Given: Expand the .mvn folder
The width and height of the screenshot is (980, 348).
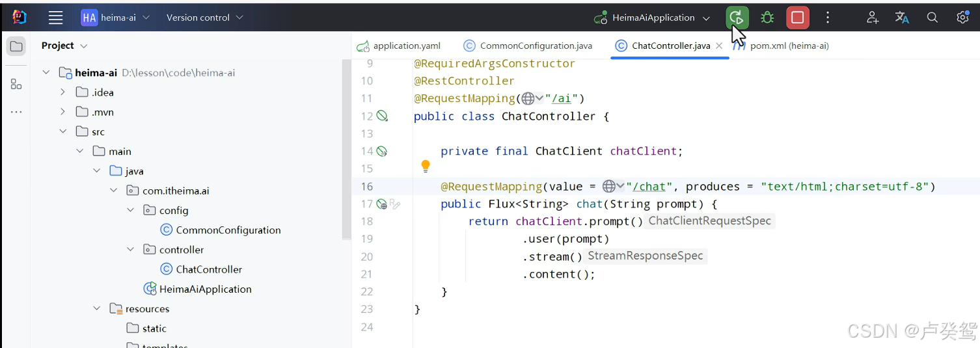Looking at the screenshot, I should coord(62,112).
